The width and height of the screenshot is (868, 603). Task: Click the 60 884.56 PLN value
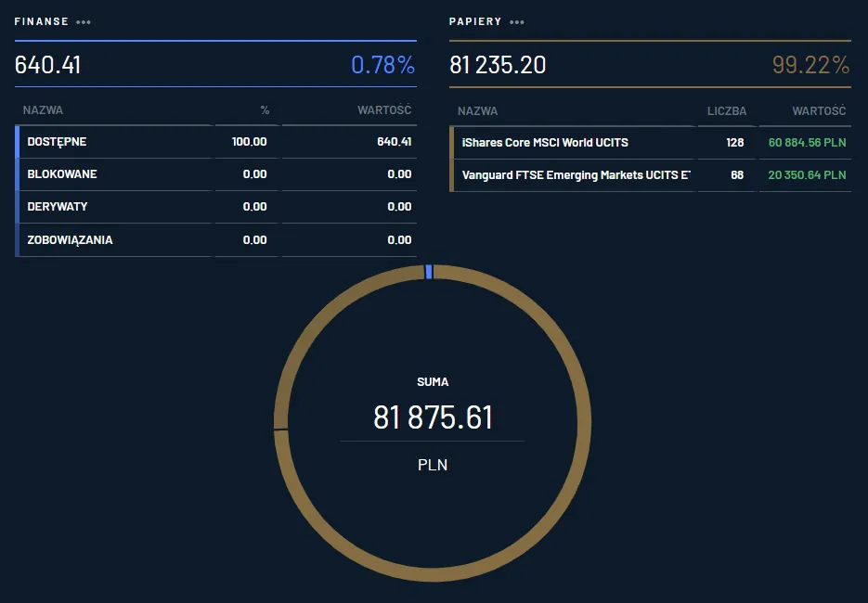[807, 143]
